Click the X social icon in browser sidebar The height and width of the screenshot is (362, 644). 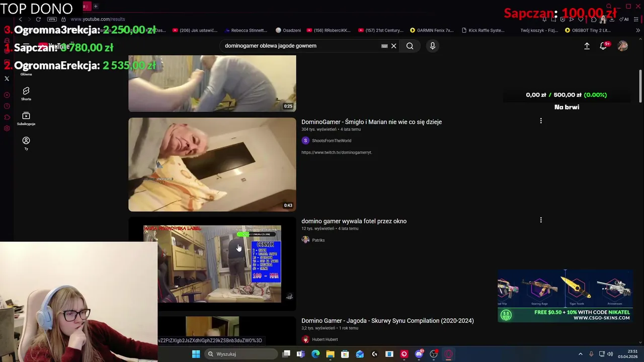7,78
